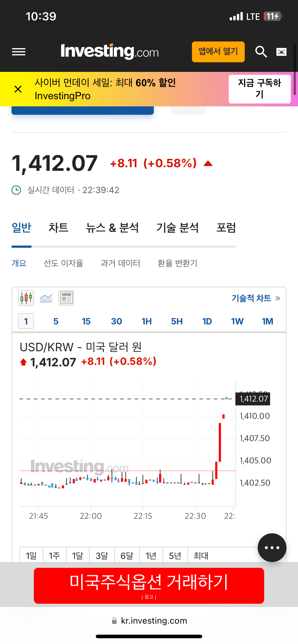Switch to the 차트 tab
This screenshot has width=298, height=644.
pos(58,228)
